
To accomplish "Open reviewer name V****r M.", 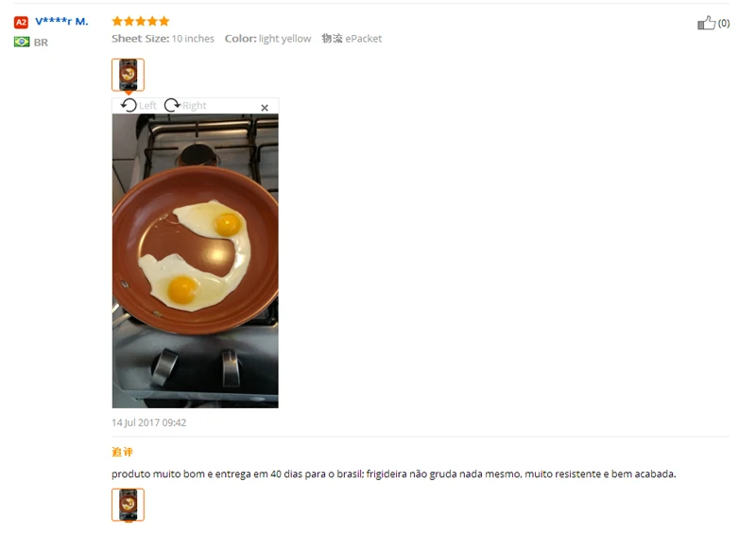I will point(61,21).
